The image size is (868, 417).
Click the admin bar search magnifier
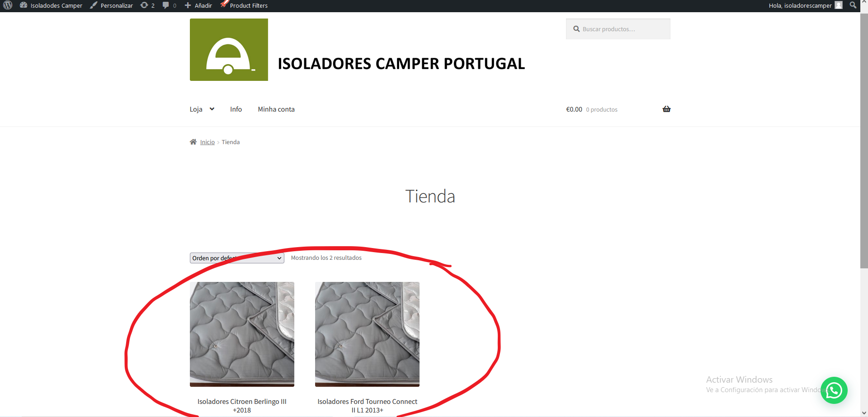853,5
